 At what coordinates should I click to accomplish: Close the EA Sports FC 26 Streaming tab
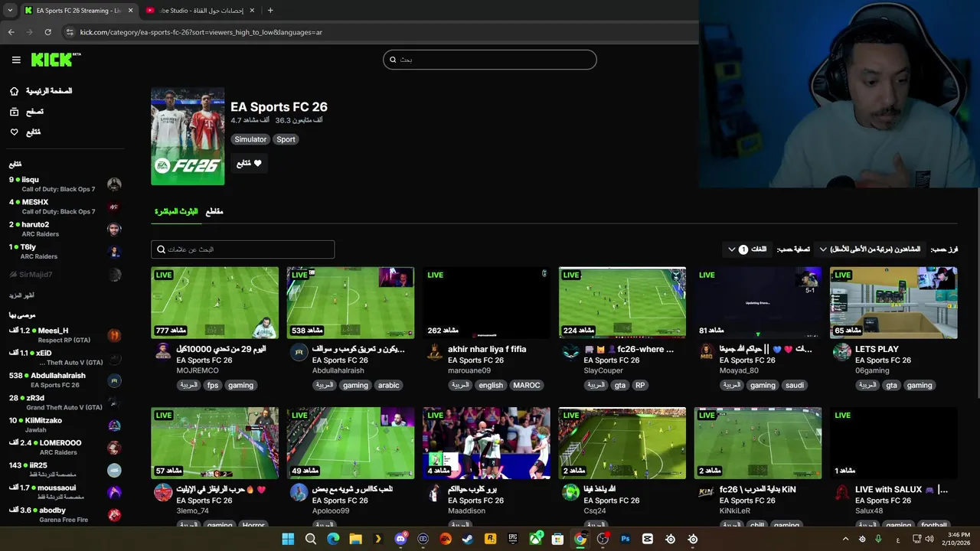[x=130, y=11]
